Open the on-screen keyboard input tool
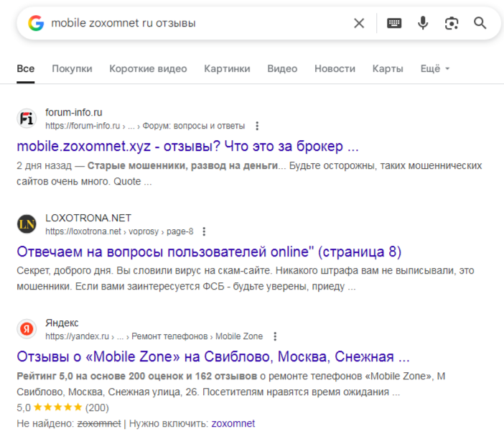The image size is (504, 439). [394, 23]
